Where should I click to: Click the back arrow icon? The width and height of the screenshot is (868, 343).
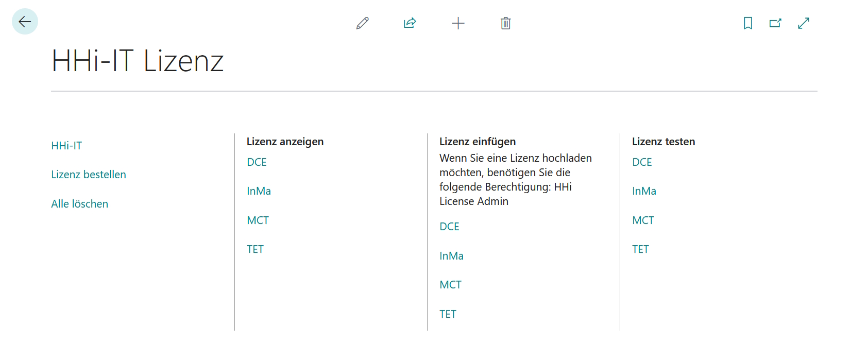24,21
